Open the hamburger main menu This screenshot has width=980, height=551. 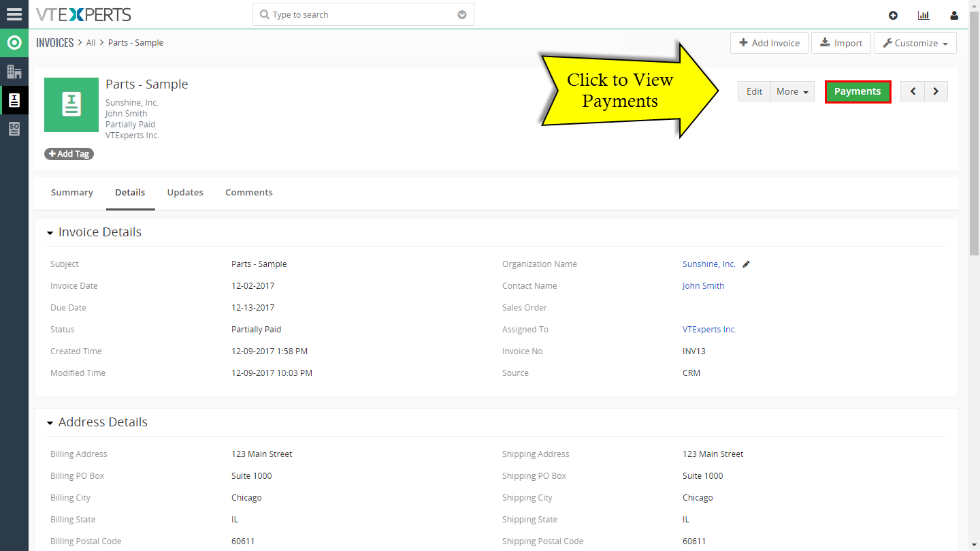(x=14, y=14)
